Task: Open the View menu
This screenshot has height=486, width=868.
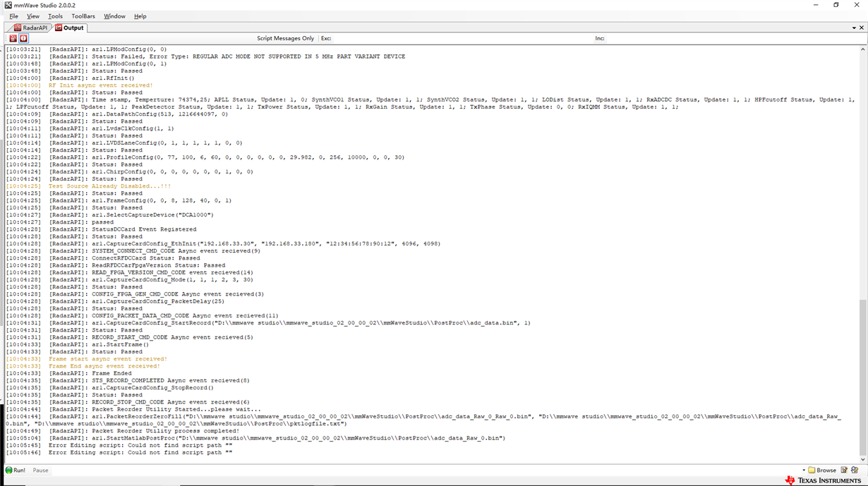Action: point(33,16)
